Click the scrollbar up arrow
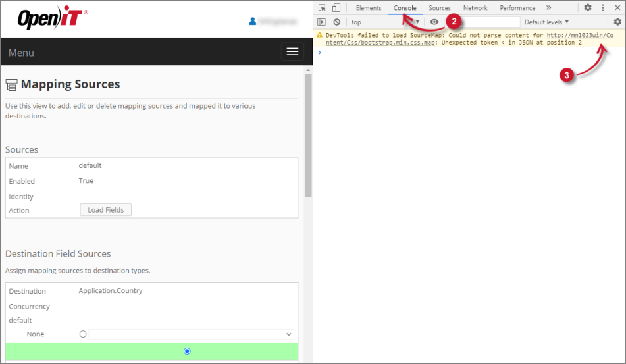This screenshot has height=364, width=626. (x=308, y=70)
